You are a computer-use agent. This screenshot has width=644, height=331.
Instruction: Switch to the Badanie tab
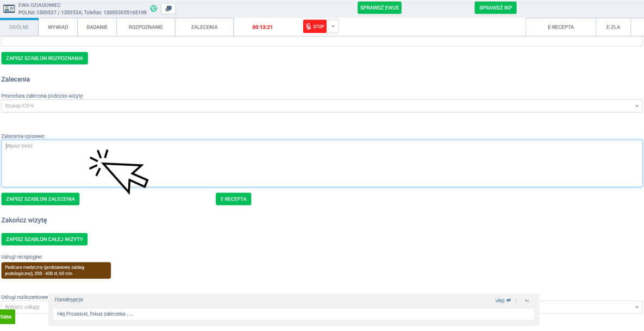(x=97, y=27)
